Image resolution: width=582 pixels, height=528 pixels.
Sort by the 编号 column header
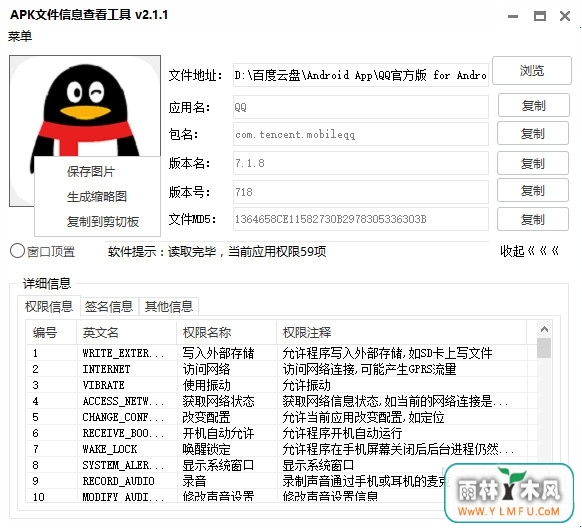pyautogui.click(x=52, y=332)
